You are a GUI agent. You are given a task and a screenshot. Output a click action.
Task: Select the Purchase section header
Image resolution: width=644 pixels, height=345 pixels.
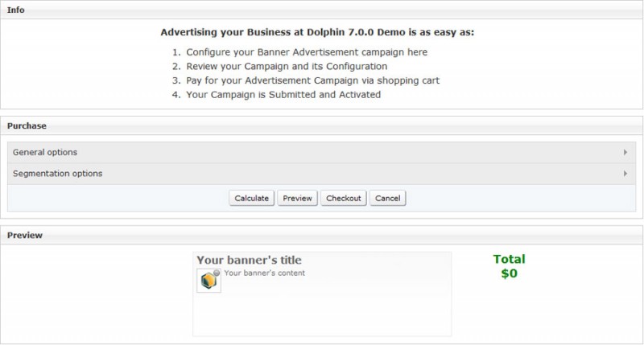27,126
